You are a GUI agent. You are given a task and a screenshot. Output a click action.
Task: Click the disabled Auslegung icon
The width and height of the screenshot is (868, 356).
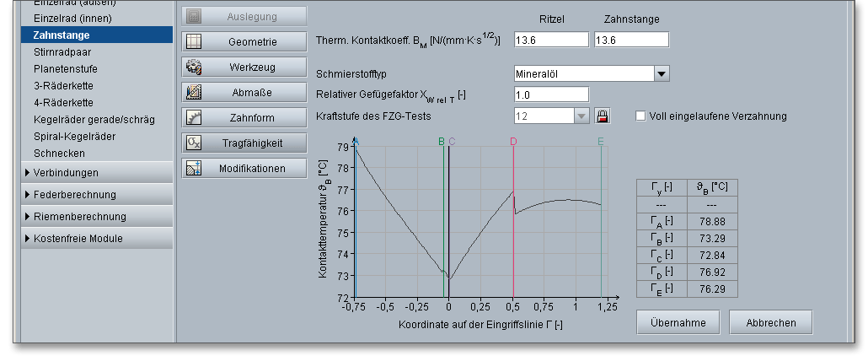point(194,15)
